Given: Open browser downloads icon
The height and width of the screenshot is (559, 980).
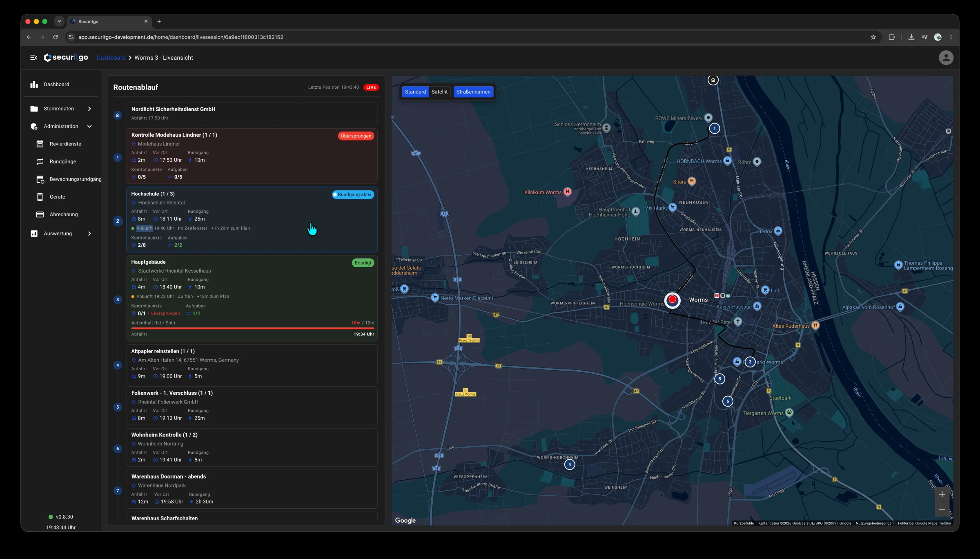Looking at the screenshot, I should [x=911, y=37].
